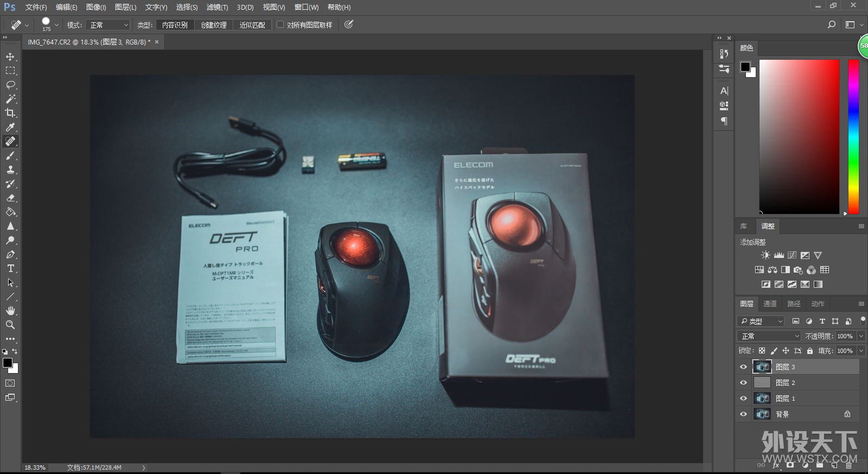Add a Photo Filter adjustment
The image size is (868, 474).
[x=798, y=270]
